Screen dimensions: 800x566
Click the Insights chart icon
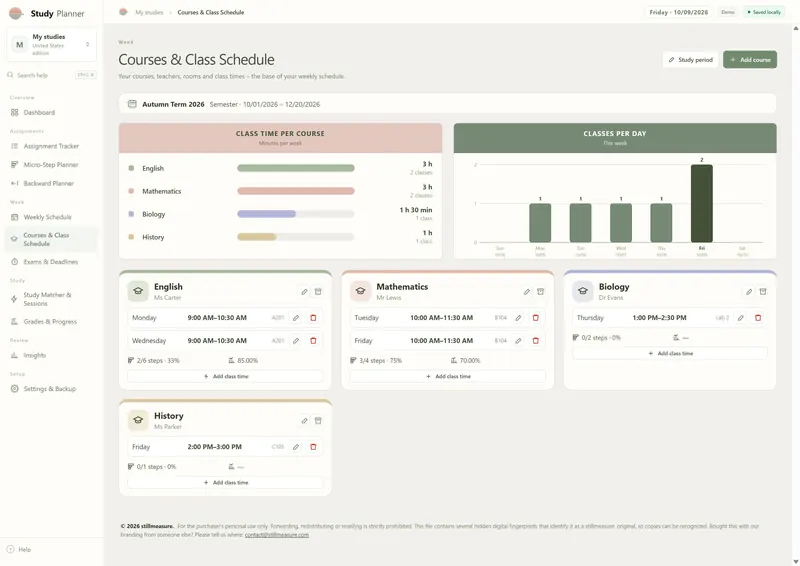14,355
